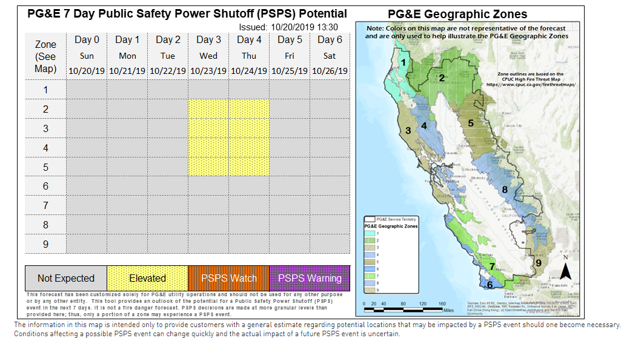Click the "The information in this map is intended" text
The height and width of the screenshot is (338, 644).
317,330
